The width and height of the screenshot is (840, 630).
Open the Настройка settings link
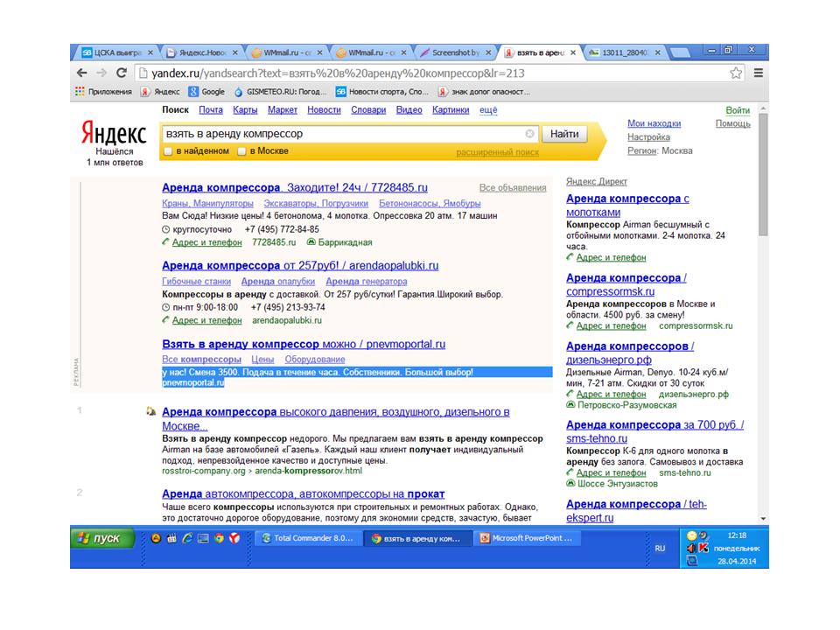click(648, 137)
